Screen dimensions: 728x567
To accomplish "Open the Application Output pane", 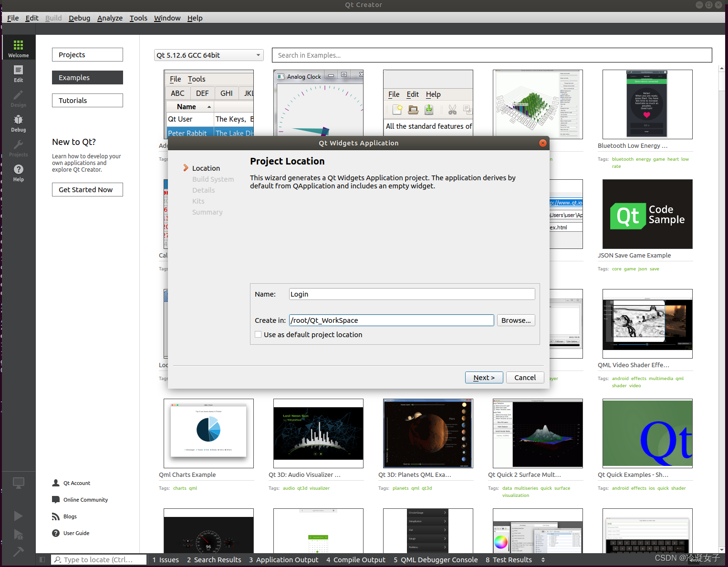I will [x=284, y=560].
